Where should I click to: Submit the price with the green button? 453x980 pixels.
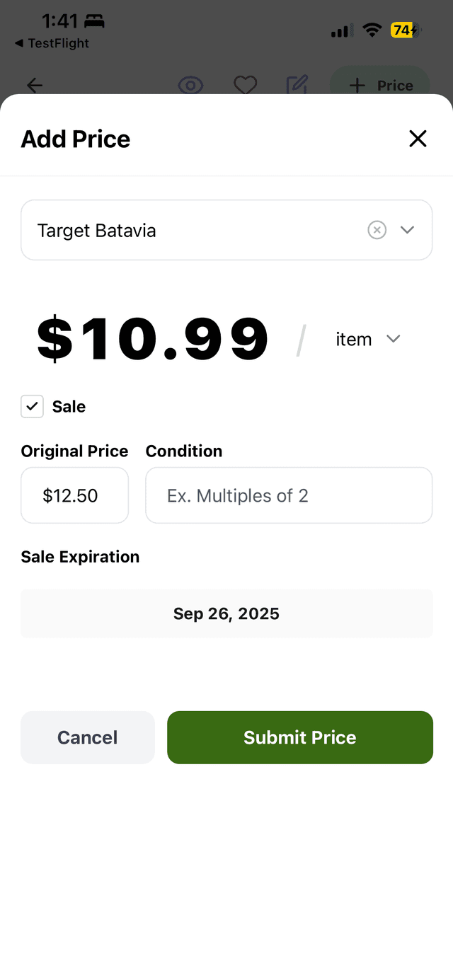tap(299, 737)
